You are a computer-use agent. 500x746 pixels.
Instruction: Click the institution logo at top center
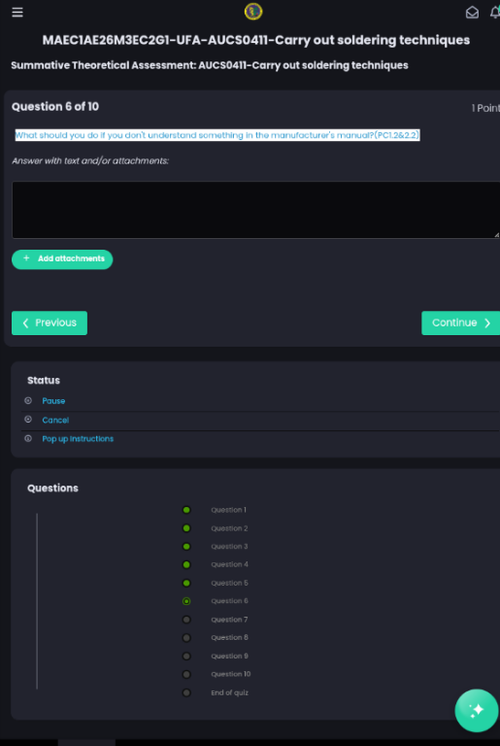tap(253, 11)
